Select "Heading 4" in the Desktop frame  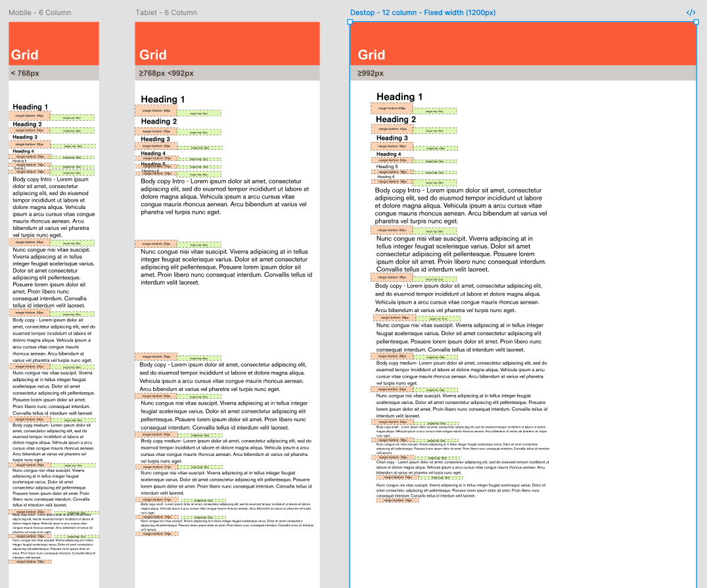click(389, 154)
